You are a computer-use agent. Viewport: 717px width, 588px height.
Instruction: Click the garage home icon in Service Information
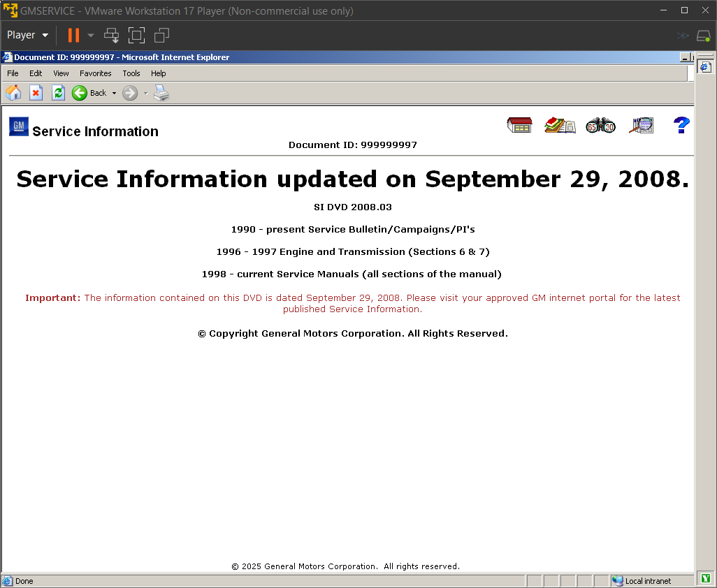519,125
